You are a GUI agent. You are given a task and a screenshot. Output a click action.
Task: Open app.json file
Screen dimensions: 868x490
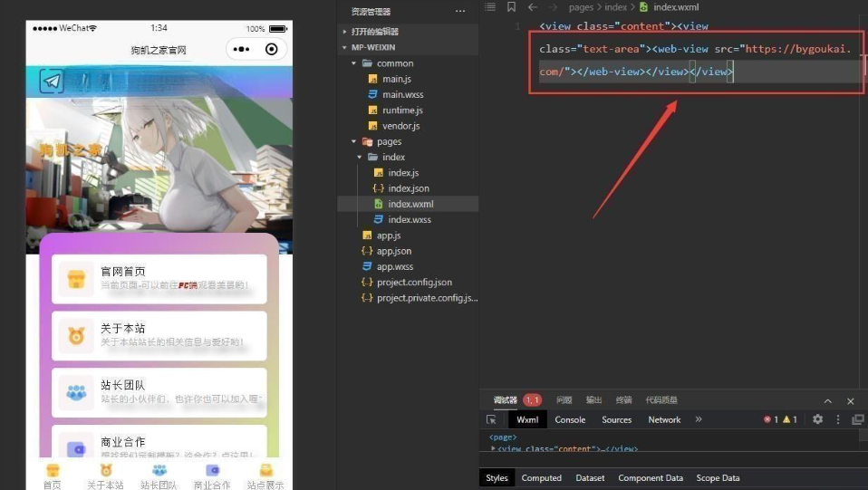pyautogui.click(x=393, y=251)
